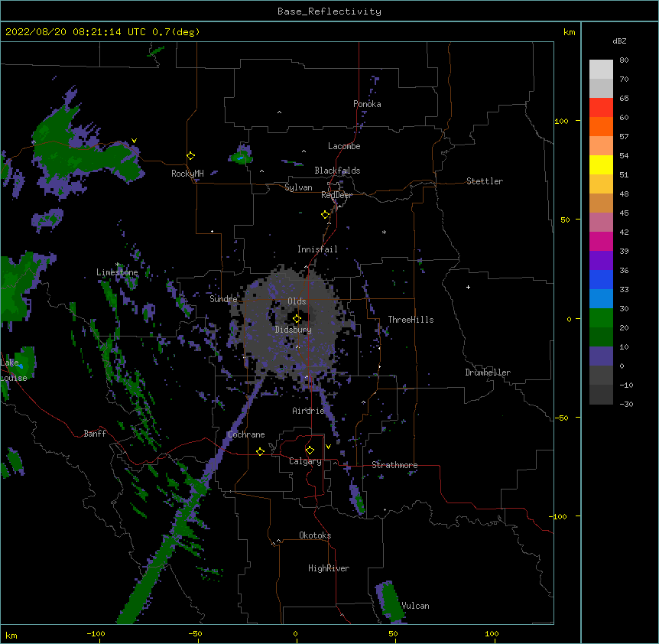Select the Limestone label
This screenshot has height=644, width=659.
[117, 272]
